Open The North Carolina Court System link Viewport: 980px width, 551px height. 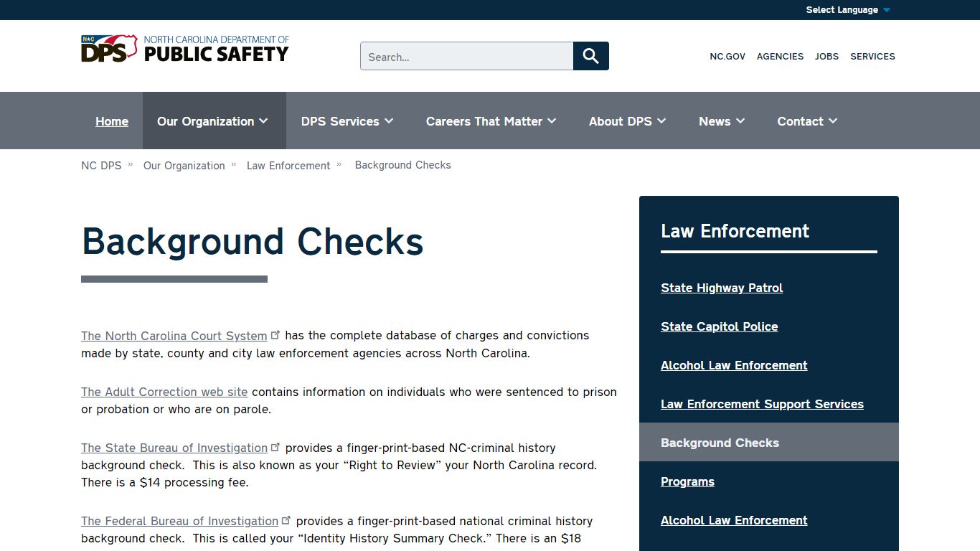(174, 335)
